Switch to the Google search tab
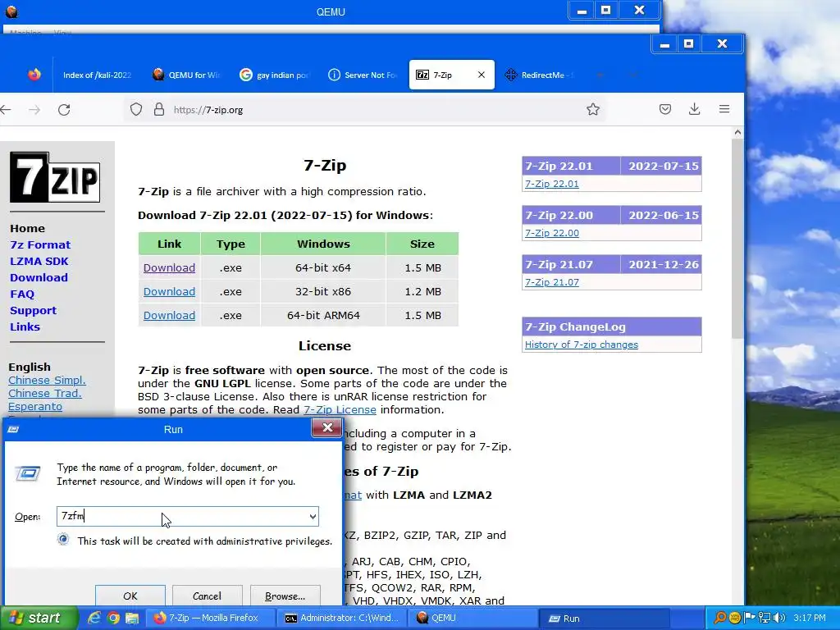 275,75
